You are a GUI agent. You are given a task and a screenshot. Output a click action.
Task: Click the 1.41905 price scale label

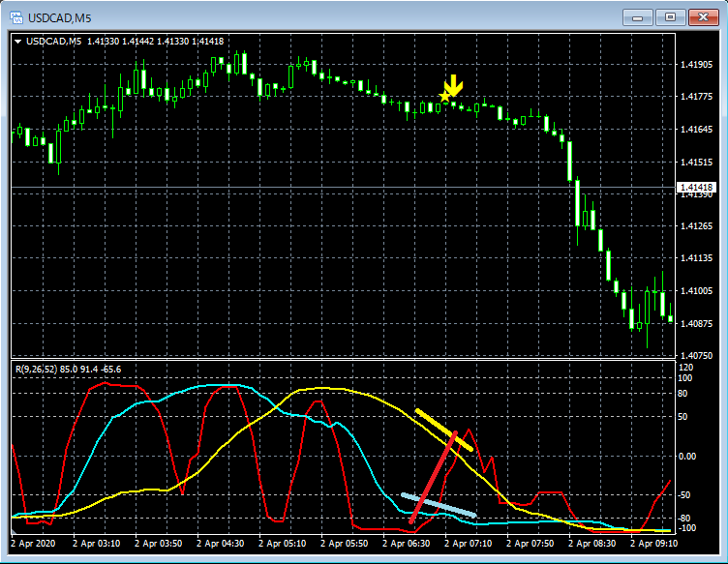(696, 65)
